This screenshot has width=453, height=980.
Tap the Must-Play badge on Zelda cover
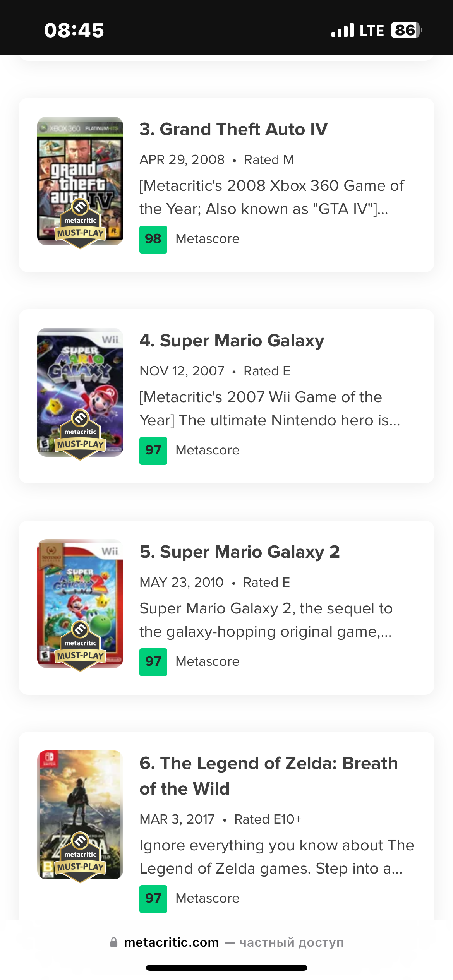pos(80,858)
